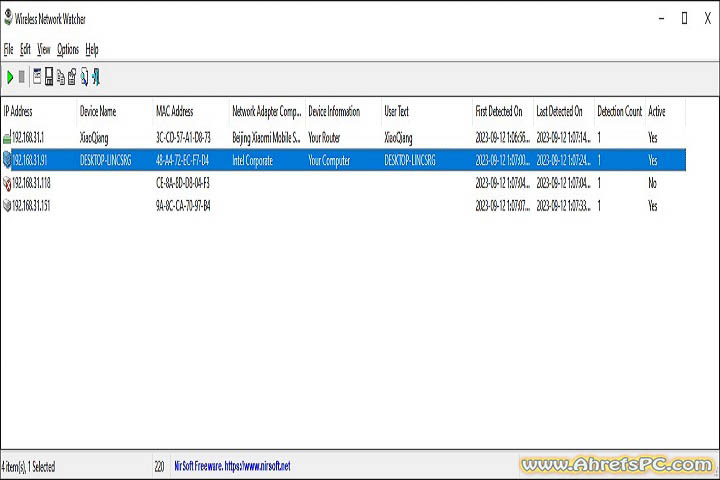Stop scanning with the gray stop icon

(x=21, y=77)
